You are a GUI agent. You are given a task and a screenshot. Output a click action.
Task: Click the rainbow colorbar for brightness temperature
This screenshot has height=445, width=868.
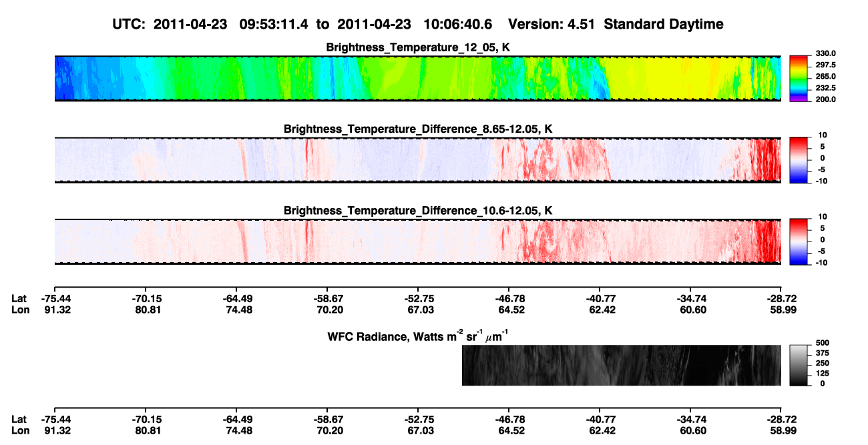tap(799, 78)
